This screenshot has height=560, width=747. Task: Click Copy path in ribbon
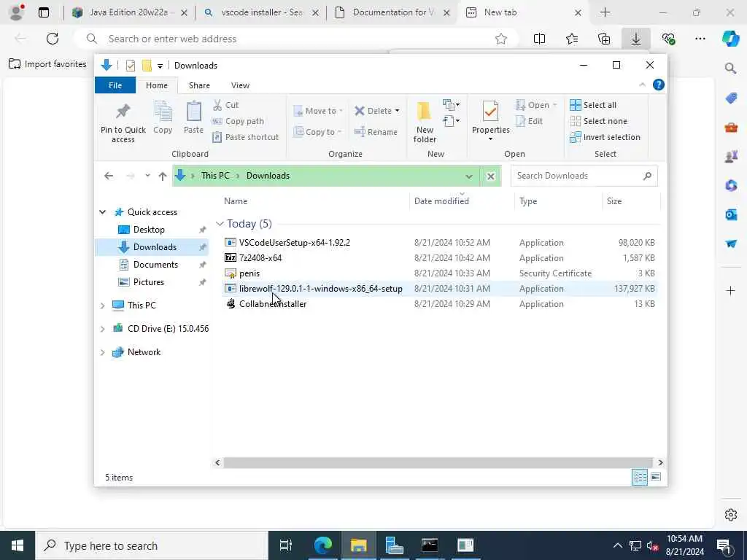(238, 121)
